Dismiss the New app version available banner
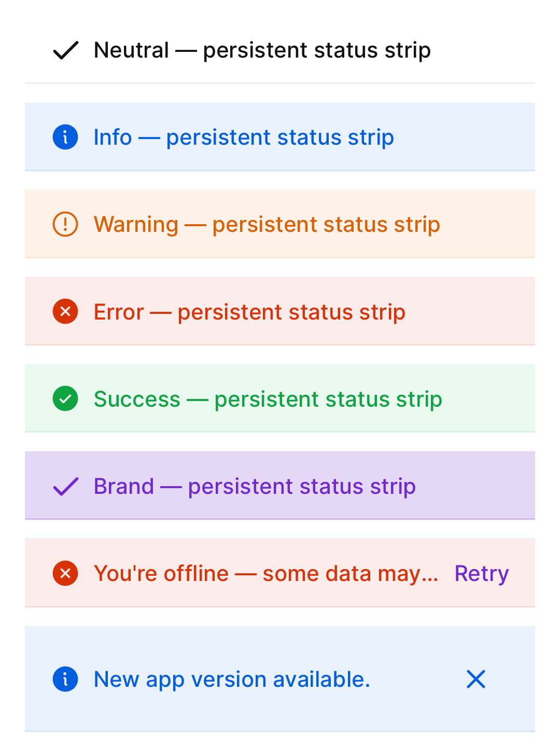Screen dimensions: 560x747 (x=476, y=679)
